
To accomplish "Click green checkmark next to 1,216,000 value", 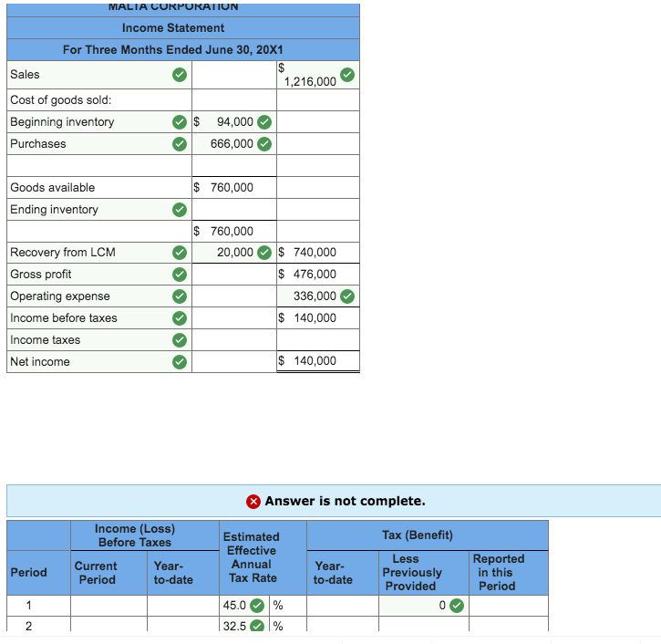I will pos(347,75).
